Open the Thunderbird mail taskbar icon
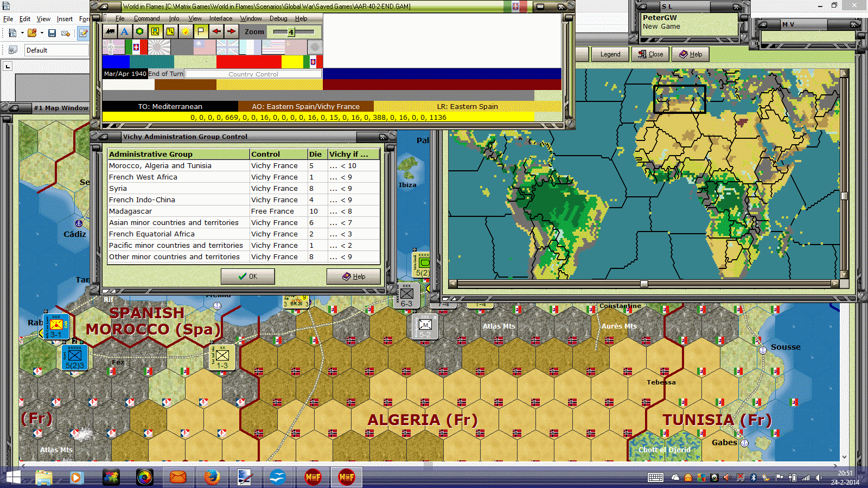This screenshot has width=868, height=488. click(178, 477)
